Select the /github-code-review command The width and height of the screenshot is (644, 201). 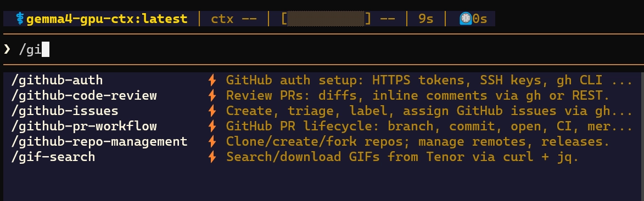[84, 95]
